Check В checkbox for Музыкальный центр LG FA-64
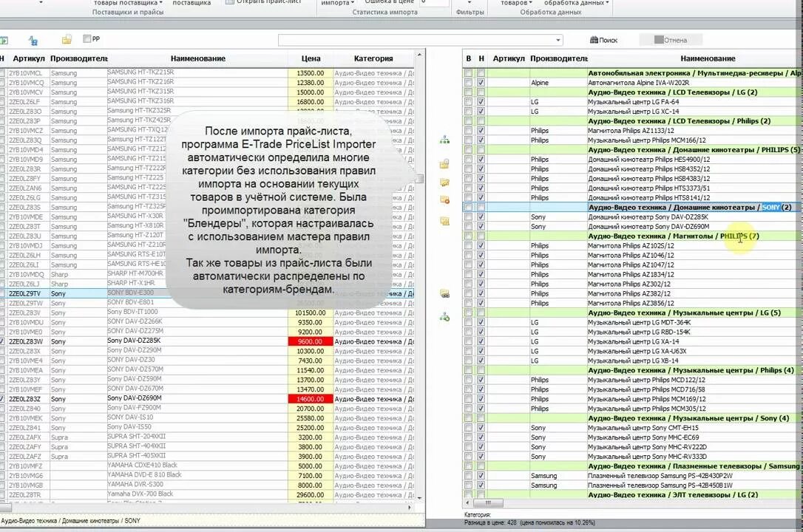803x532 pixels. point(468,102)
